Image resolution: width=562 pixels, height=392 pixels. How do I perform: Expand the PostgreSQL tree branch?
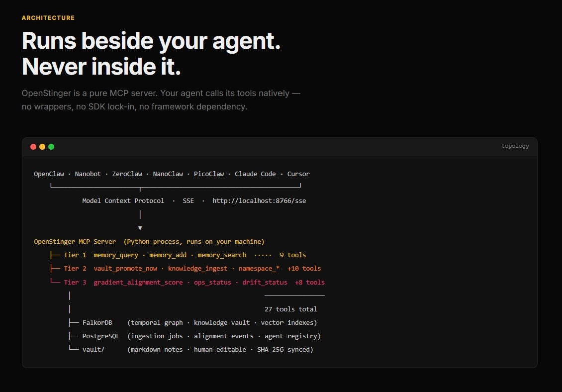tap(101, 336)
